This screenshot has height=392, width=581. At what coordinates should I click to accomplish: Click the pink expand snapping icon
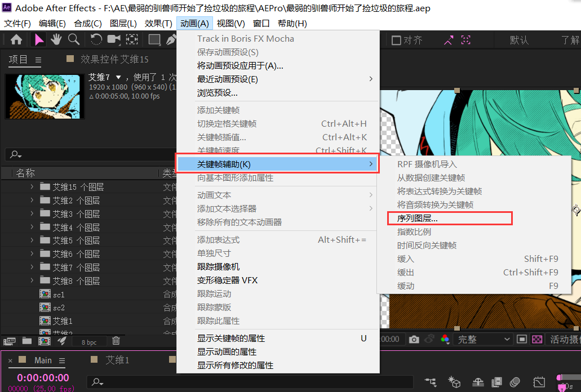pyautogui.click(x=449, y=40)
